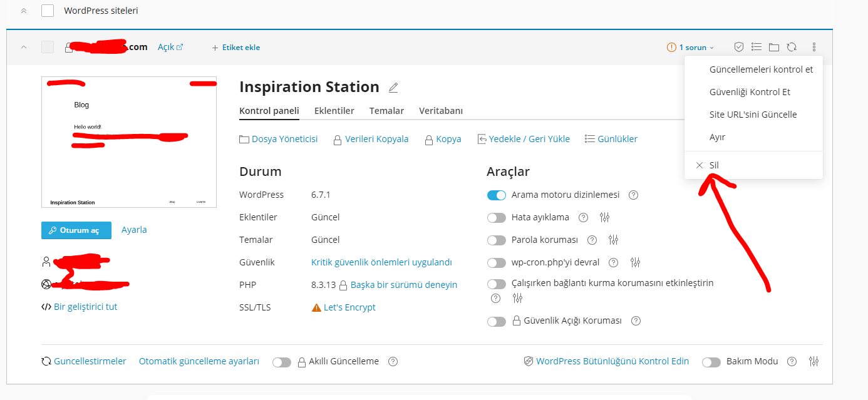Click the pencil icon next to Inspiration Station
This screenshot has width=868, height=400.
click(x=393, y=87)
